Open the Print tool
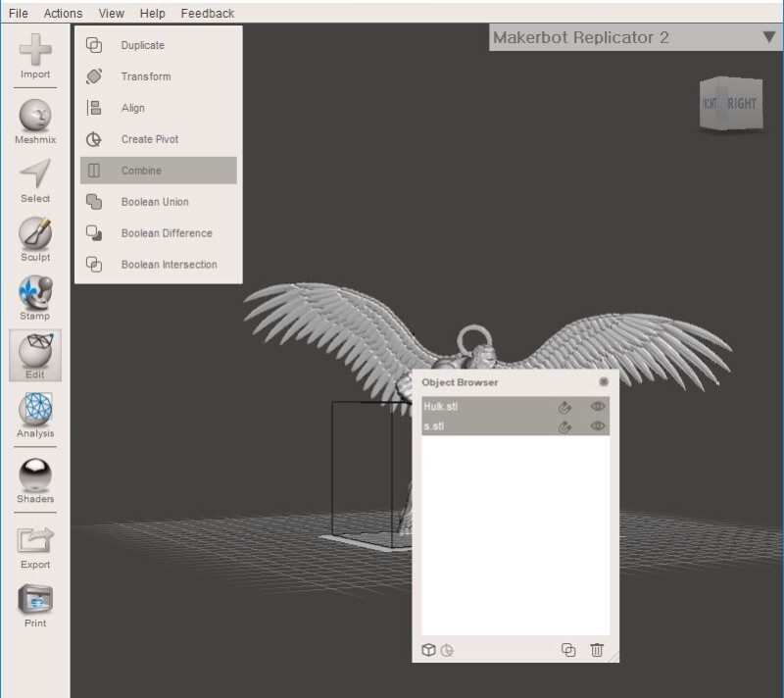Screen dimensions: 784x698 [x=35, y=606]
